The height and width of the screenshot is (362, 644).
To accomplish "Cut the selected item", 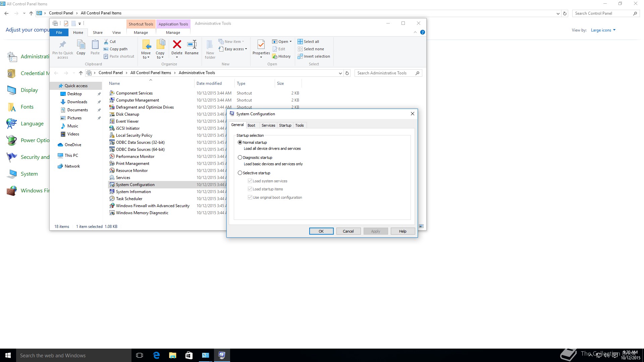I will [110, 42].
